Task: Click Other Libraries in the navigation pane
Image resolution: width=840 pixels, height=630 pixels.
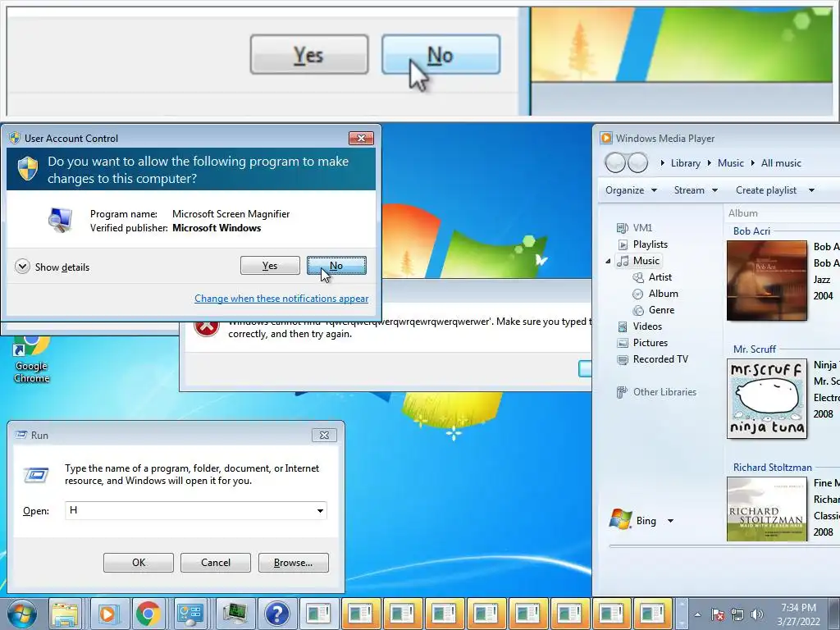Action: pyautogui.click(x=657, y=392)
